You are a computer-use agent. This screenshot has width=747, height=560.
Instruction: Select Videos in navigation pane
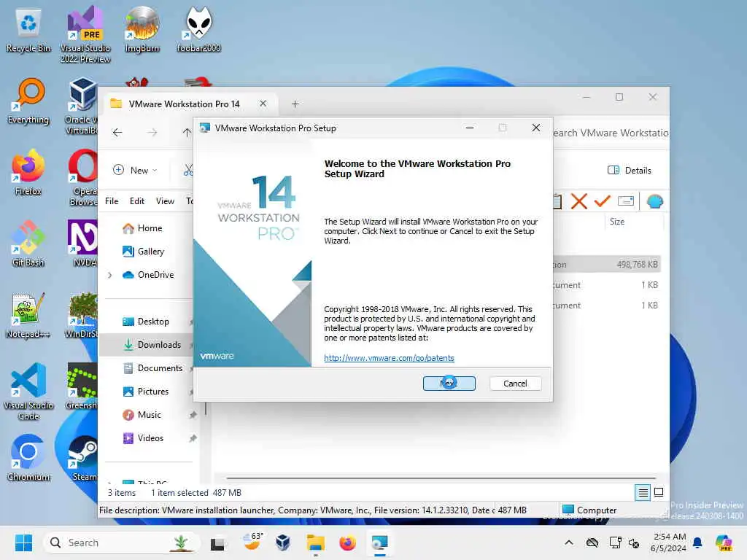point(143,438)
